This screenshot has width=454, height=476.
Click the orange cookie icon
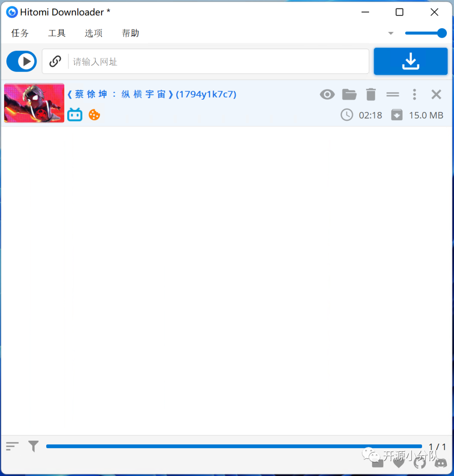pyautogui.click(x=94, y=115)
